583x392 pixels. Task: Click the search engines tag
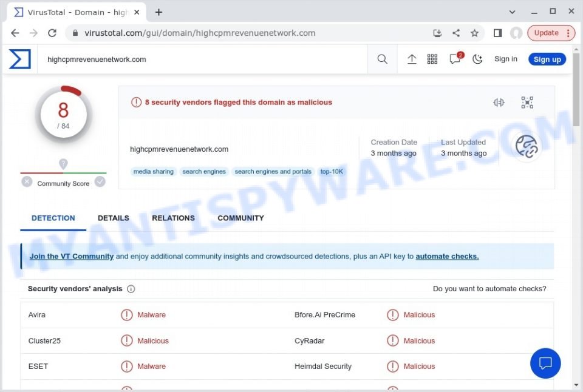[x=204, y=172]
